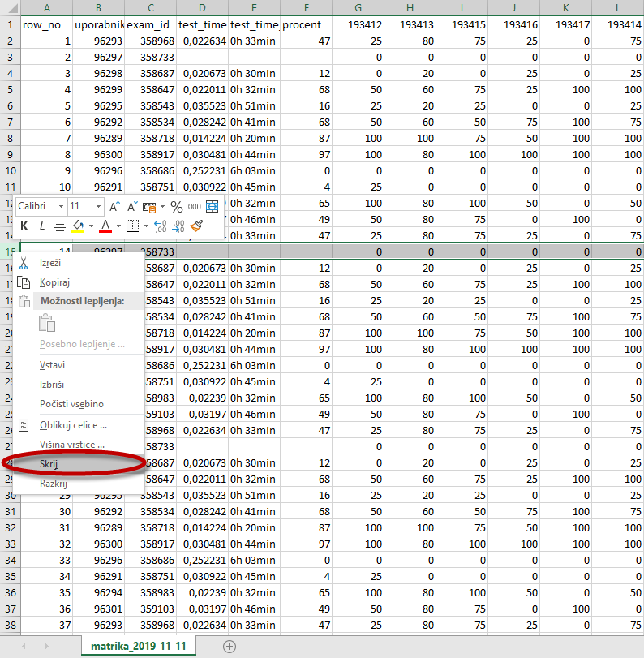Click procent value 97 in row 9
This screenshot has height=658, width=644.
[x=307, y=155]
